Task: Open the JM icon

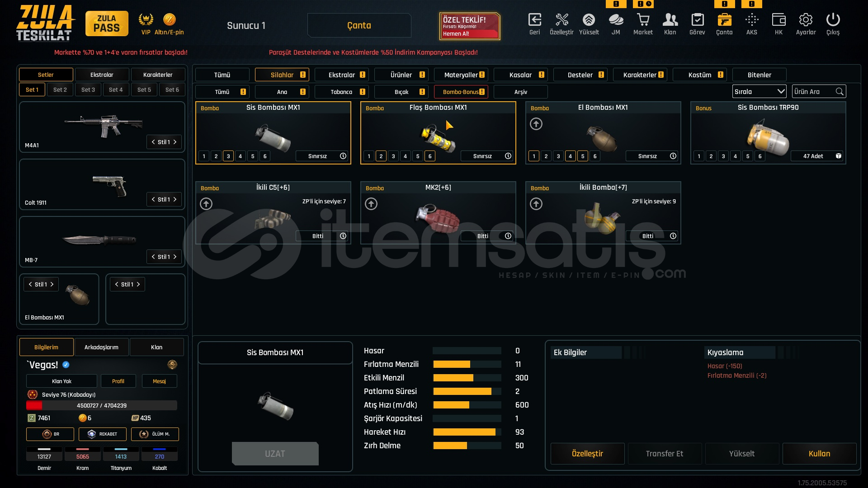Action: point(616,20)
